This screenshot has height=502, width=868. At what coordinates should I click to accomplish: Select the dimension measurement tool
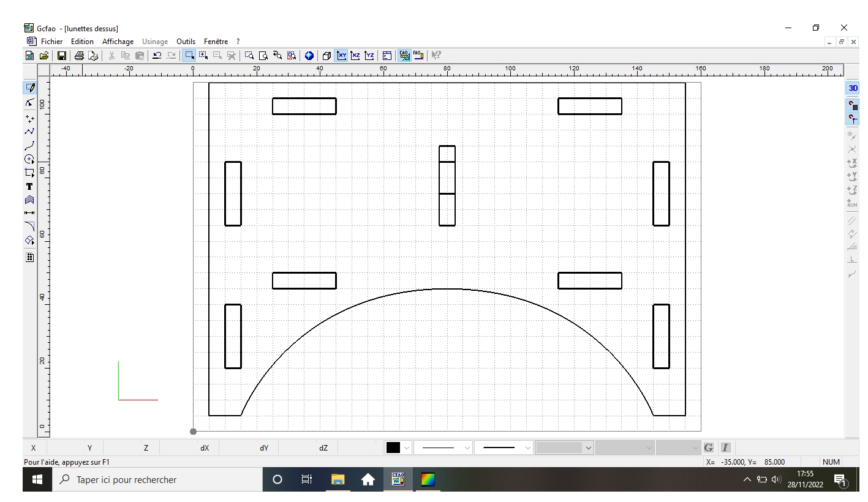coord(29,212)
